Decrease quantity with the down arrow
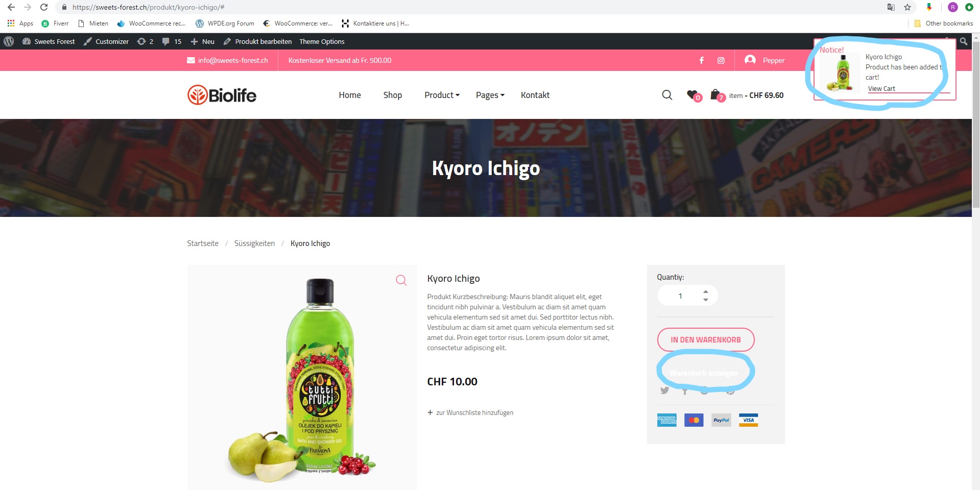The height and width of the screenshot is (490, 980). 705,300
